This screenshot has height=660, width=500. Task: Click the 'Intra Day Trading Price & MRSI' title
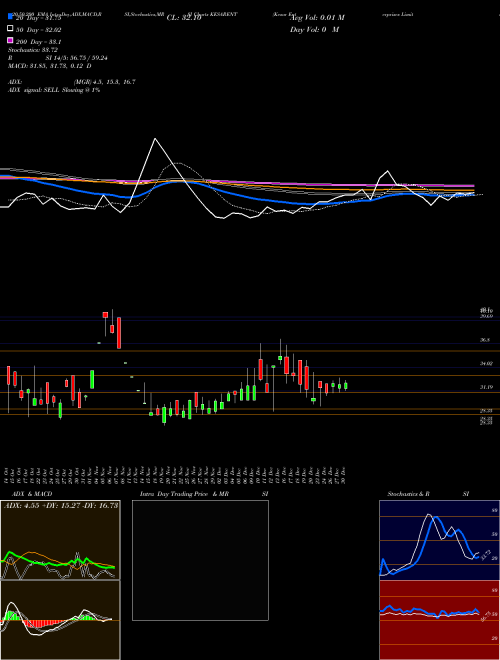[204, 494]
